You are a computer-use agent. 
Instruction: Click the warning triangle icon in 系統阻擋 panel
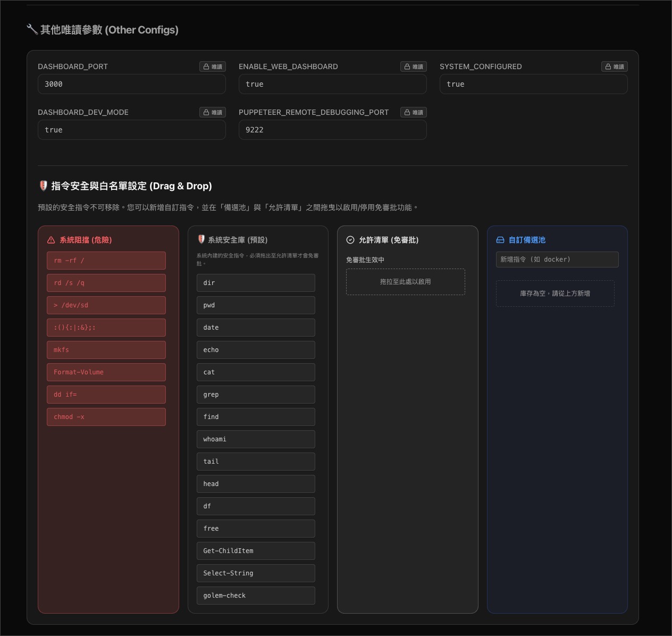point(51,240)
